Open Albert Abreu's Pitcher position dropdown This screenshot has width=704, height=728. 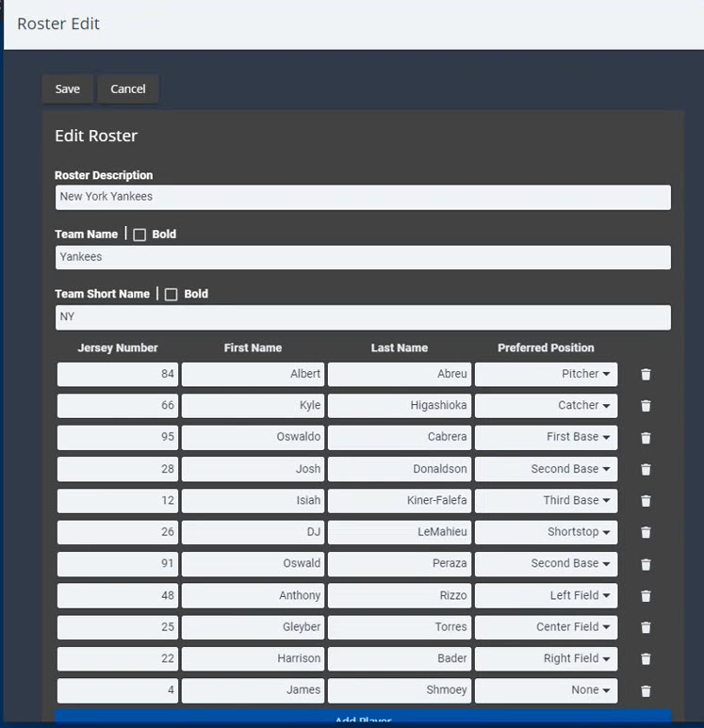click(x=546, y=374)
